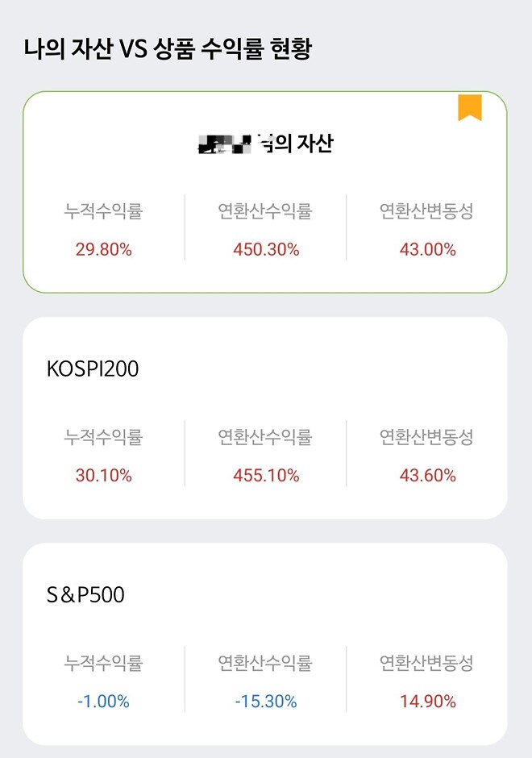Click the 450.30% annualized return value

[x=264, y=248]
